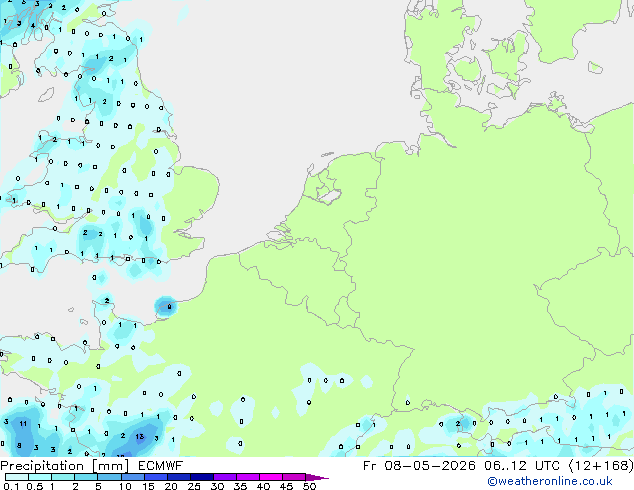The image size is (634, 490).
Task: Click the '30' legend scale label
Action: [x=217, y=486]
